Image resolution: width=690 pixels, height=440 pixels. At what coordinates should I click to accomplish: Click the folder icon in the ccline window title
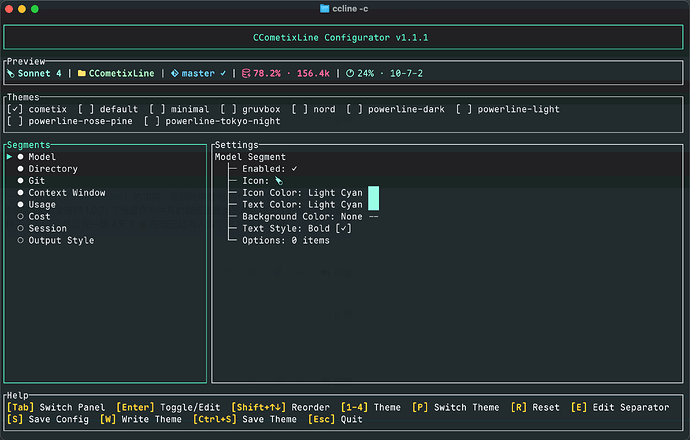coord(324,8)
